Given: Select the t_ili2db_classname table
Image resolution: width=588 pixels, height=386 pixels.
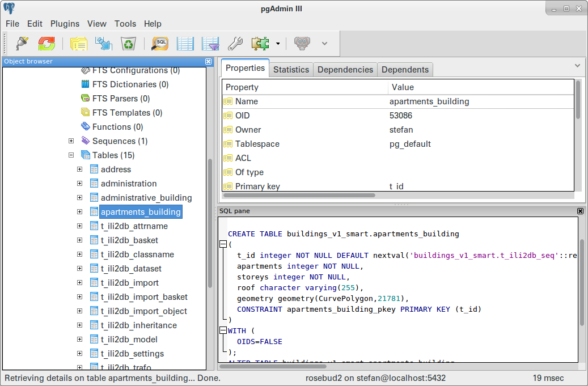Looking at the screenshot, I should click(137, 254).
